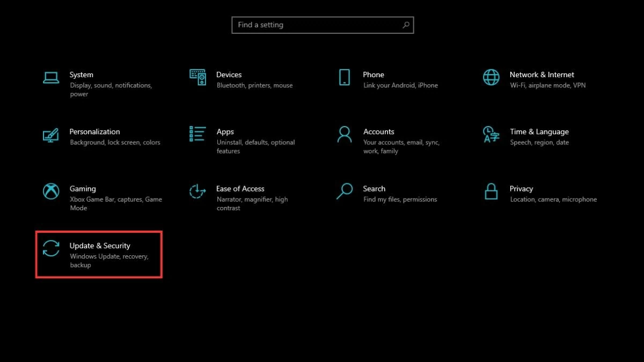Image resolution: width=644 pixels, height=362 pixels.
Task: Click the System laptop icon
Action: (x=51, y=78)
